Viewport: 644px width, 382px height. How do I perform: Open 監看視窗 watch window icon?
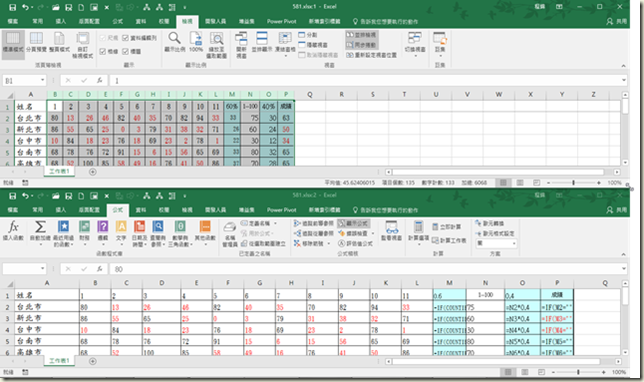[391, 231]
